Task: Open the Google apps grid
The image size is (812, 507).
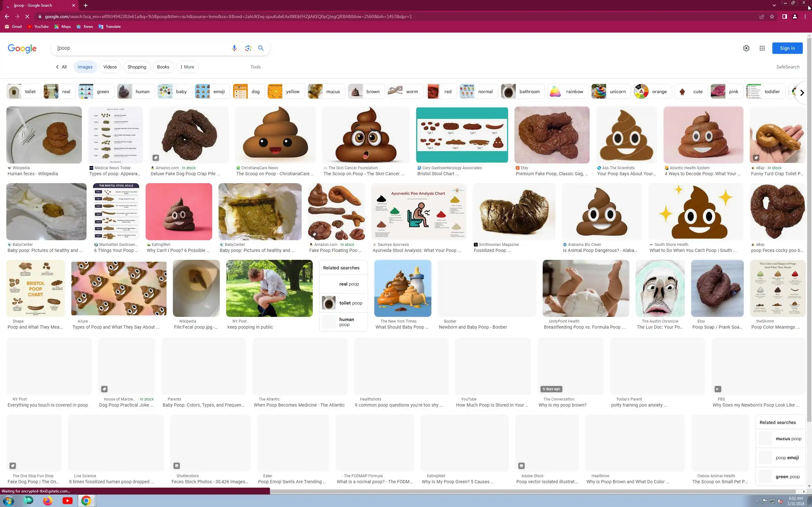Action: click(762, 48)
